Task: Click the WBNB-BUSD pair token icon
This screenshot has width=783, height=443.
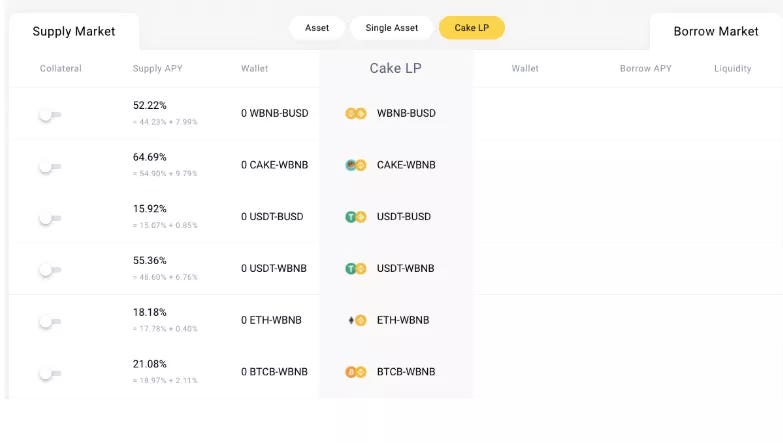Action: pyautogui.click(x=356, y=113)
